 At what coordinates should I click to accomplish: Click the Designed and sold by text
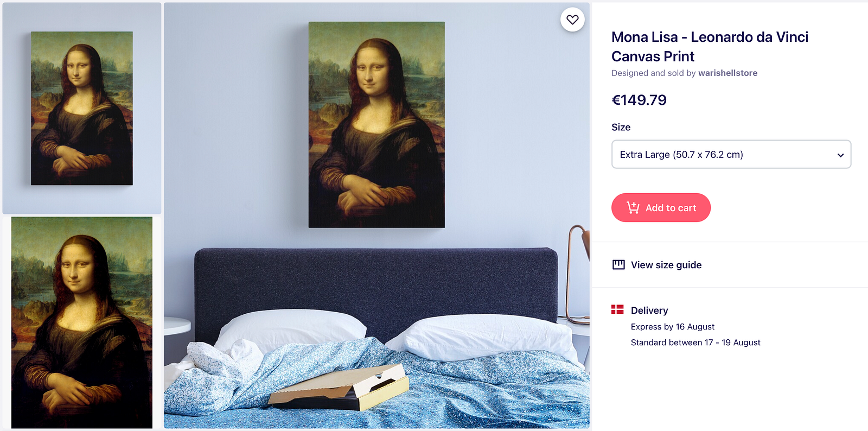tap(654, 73)
